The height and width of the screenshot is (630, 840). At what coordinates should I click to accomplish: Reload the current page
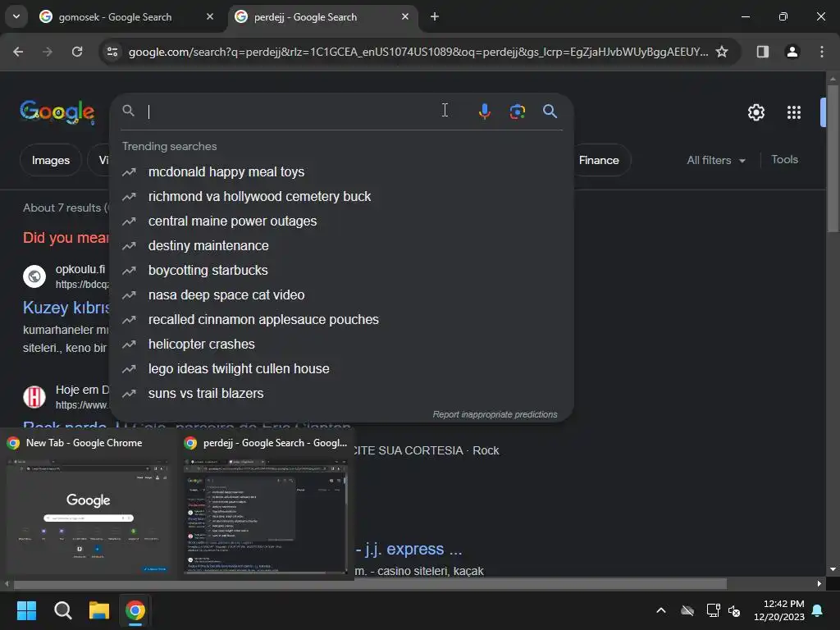click(x=77, y=52)
